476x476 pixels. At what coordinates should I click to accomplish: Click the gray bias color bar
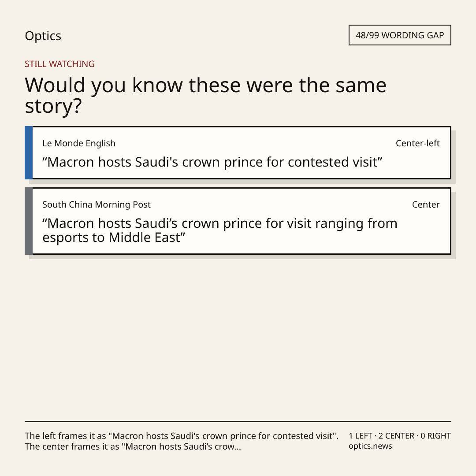[x=29, y=221]
